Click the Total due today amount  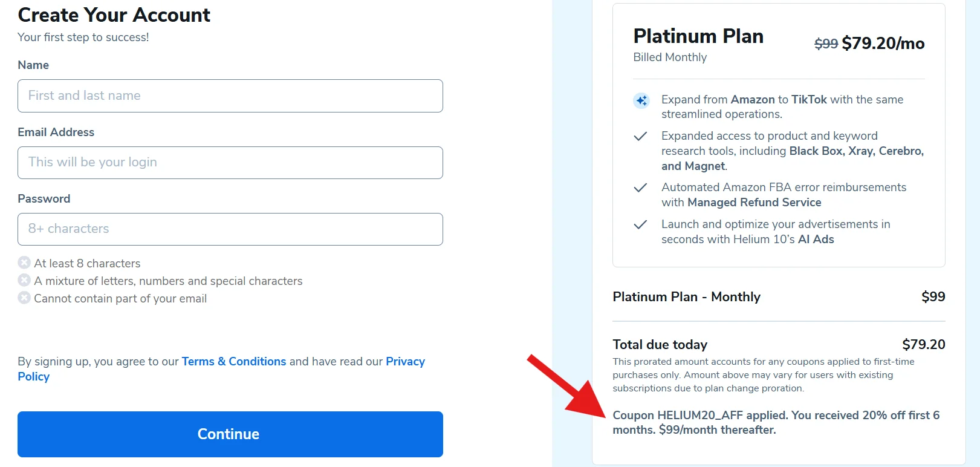pyautogui.click(x=923, y=344)
